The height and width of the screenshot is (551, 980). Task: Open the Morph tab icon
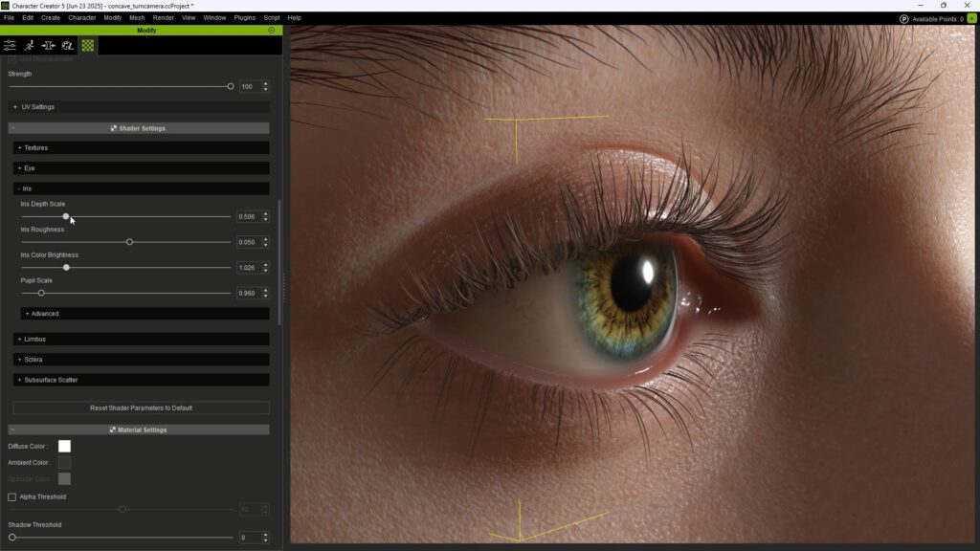pos(48,45)
